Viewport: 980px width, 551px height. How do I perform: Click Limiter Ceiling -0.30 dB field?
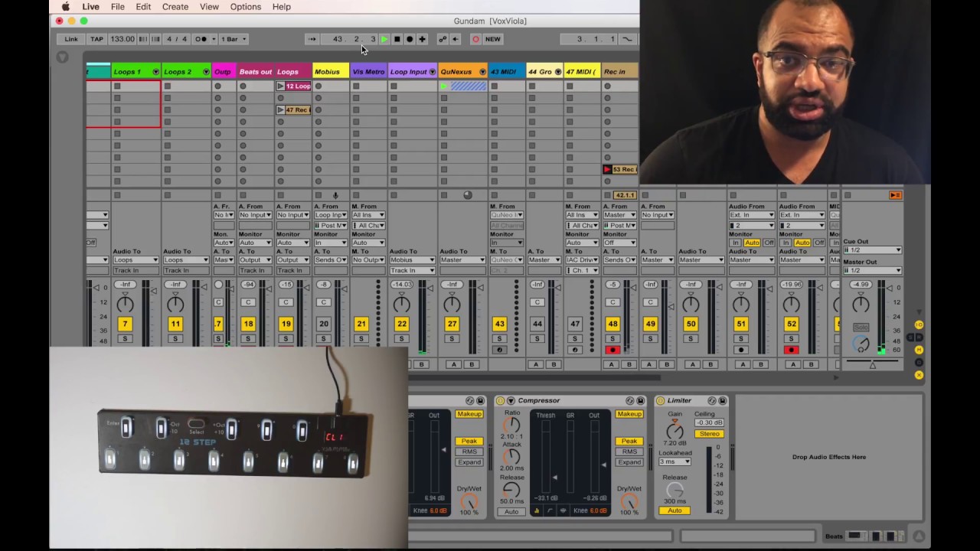[x=710, y=422]
